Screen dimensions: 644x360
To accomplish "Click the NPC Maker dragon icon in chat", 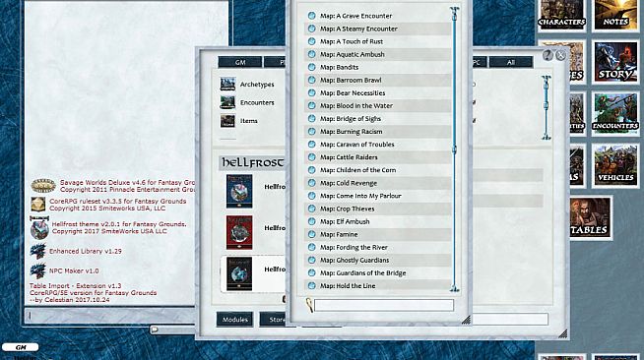I will (x=37, y=270).
